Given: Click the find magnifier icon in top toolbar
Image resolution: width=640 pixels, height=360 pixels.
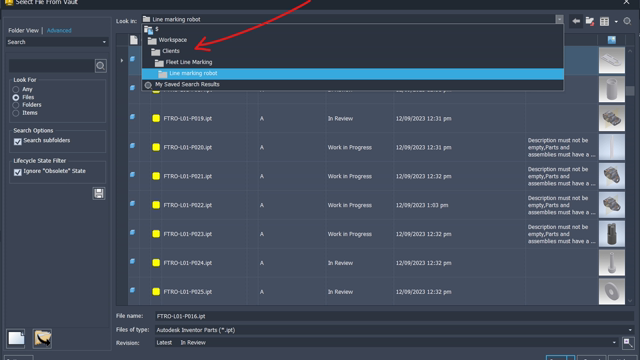Looking at the screenshot, I should 627,21.
